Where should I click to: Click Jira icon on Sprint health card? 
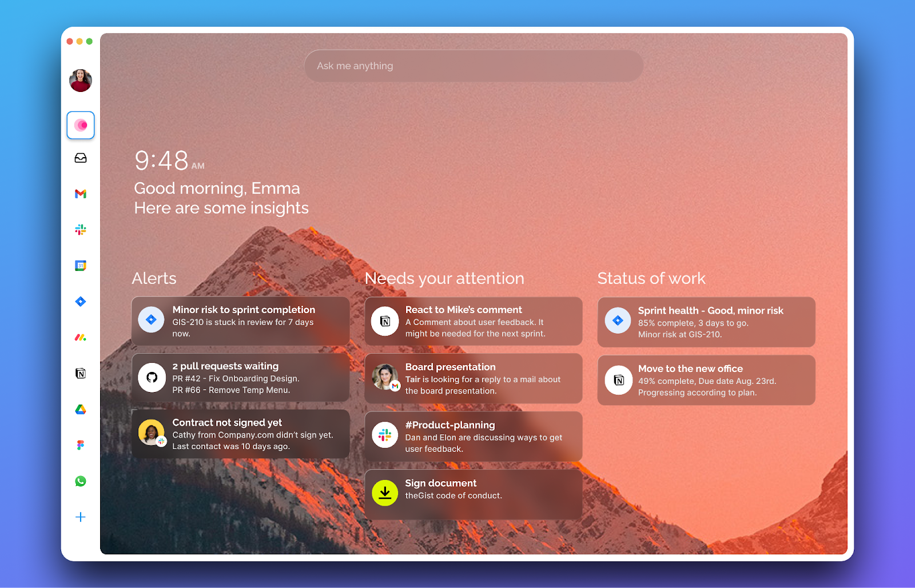pyautogui.click(x=618, y=321)
